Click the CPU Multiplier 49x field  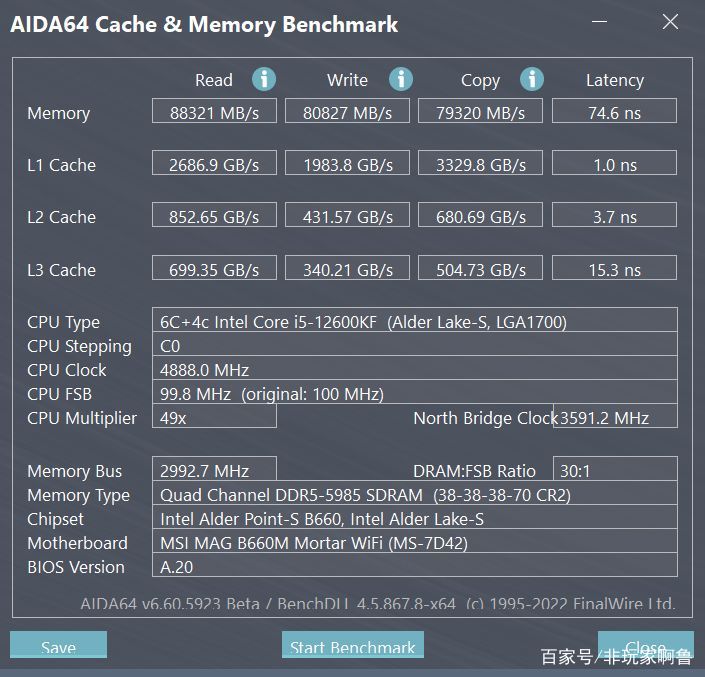pyautogui.click(x=214, y=416)
